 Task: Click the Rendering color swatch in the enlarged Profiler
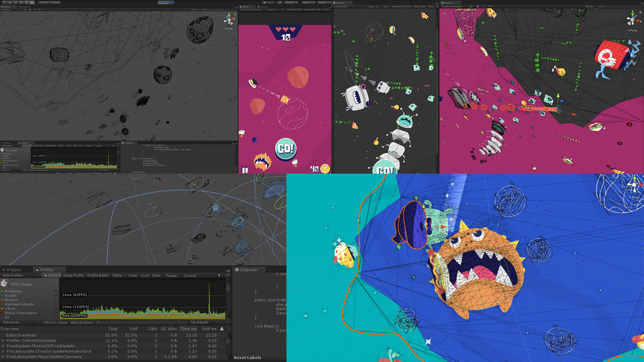point(2,291)
